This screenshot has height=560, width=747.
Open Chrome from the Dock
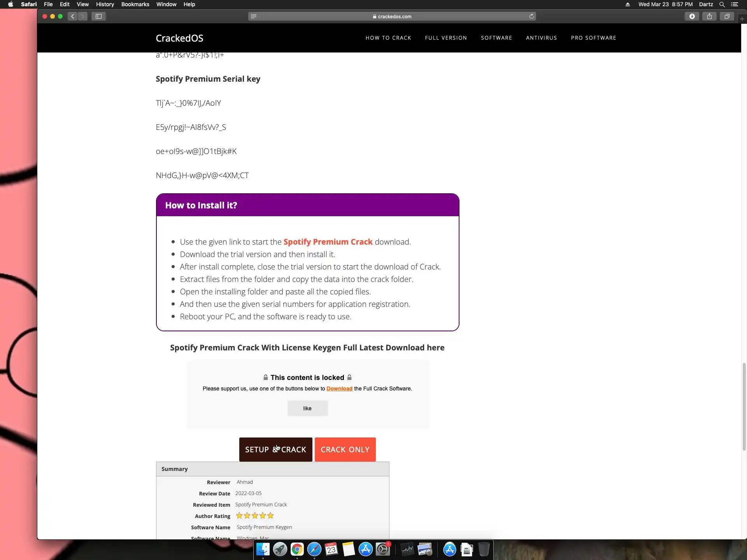[x=297, y=549]
